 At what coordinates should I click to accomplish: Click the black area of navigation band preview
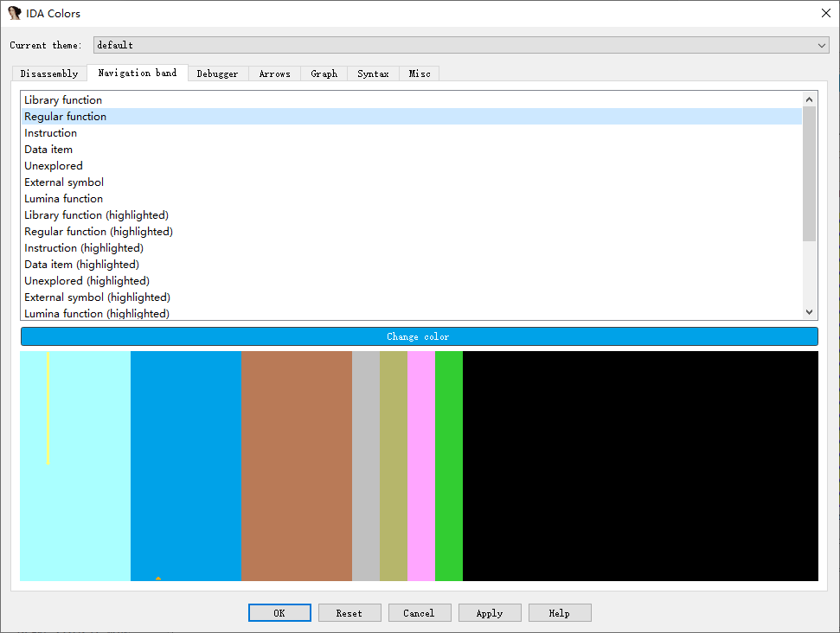click(640, 466)
